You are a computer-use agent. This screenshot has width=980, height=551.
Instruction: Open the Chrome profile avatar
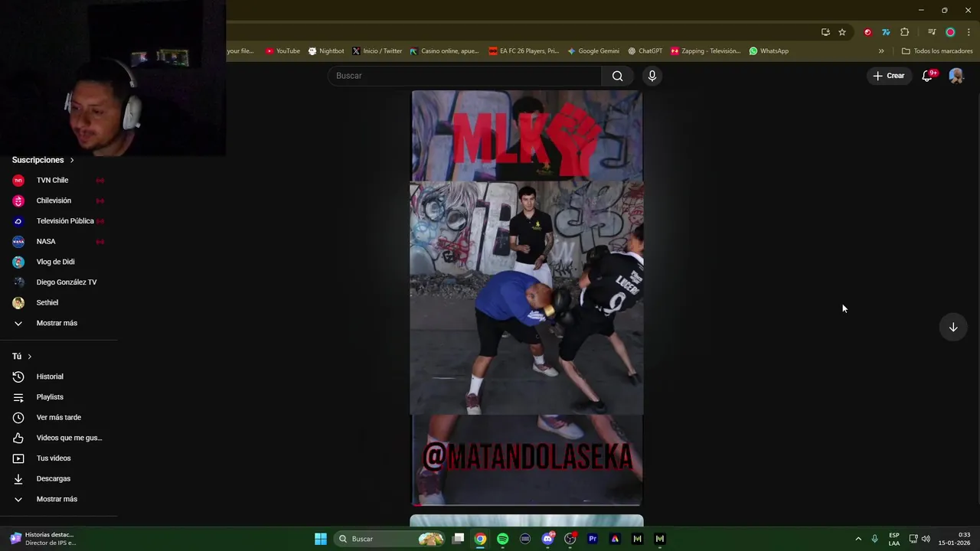click(x=950, y=32)
